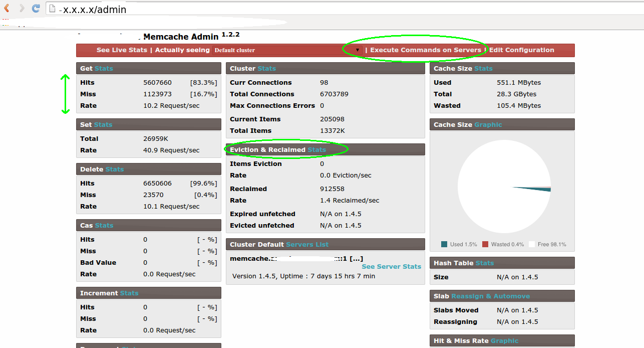Click the Reassigning label
This screenshot has width=644, height=348.
(x=455, y=322)
